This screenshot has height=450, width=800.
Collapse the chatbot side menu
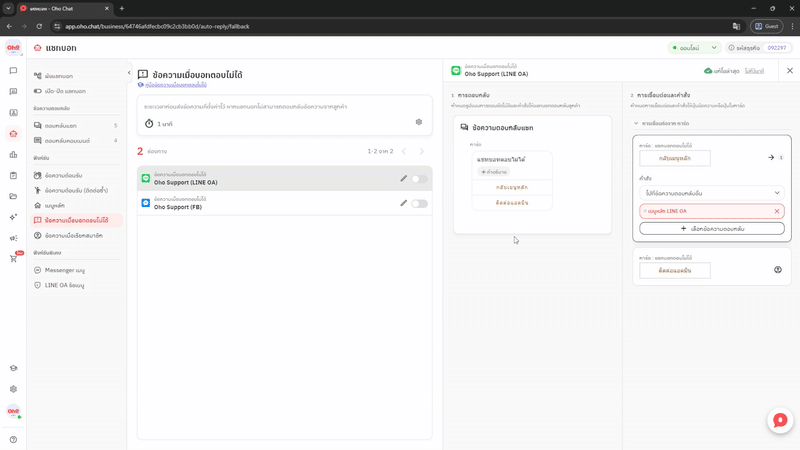pyautogui.click(x=129, y=73)
